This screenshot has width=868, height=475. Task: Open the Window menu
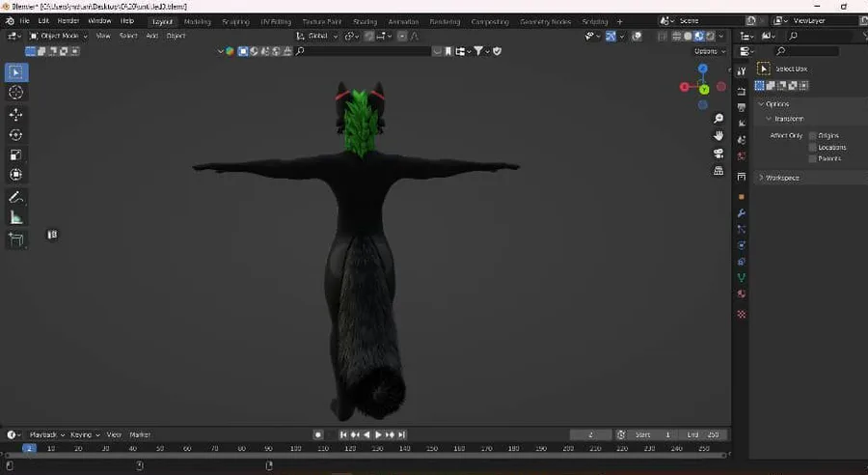pyautogui.click(x=99, y=21)
